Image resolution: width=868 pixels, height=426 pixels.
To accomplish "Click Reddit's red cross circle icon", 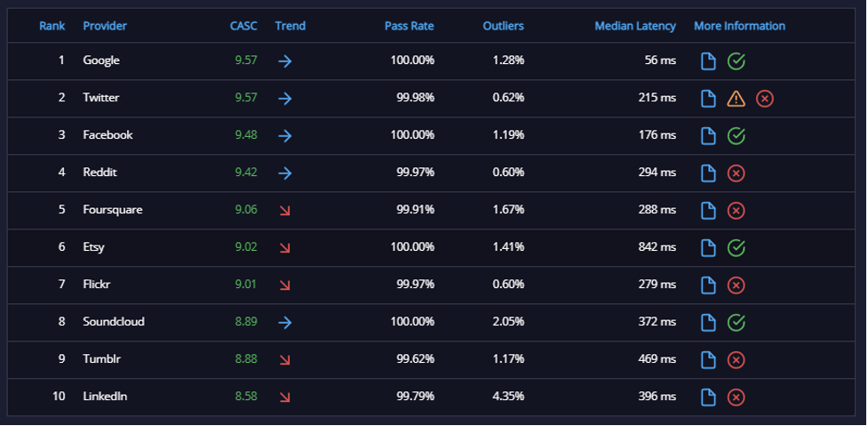I will (736, 173).
